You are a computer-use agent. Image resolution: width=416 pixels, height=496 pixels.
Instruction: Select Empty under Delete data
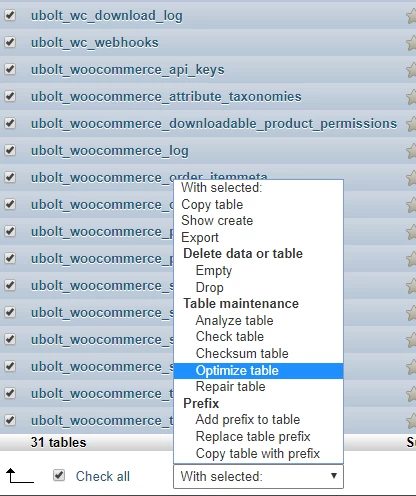pos(258,270)
